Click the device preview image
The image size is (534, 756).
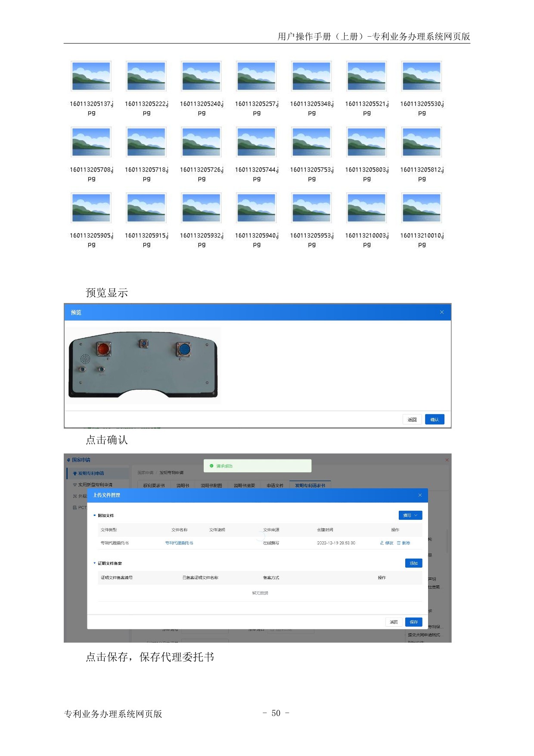point(143,366)
